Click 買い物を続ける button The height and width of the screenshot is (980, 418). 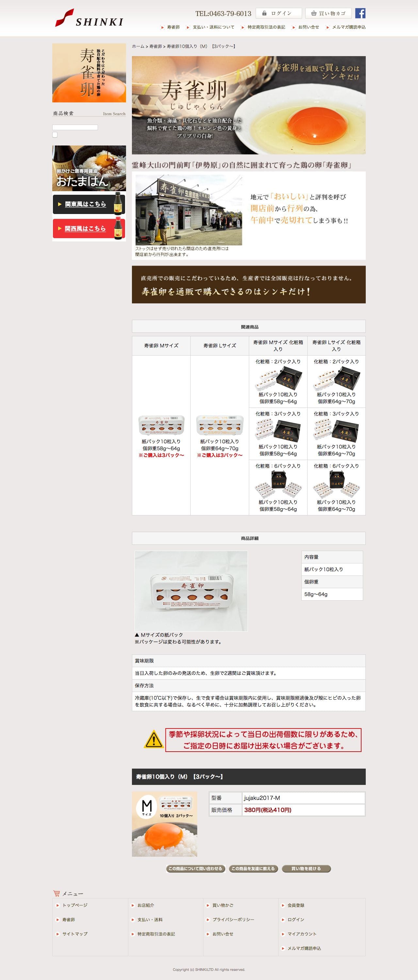click(x=306, y=868)
